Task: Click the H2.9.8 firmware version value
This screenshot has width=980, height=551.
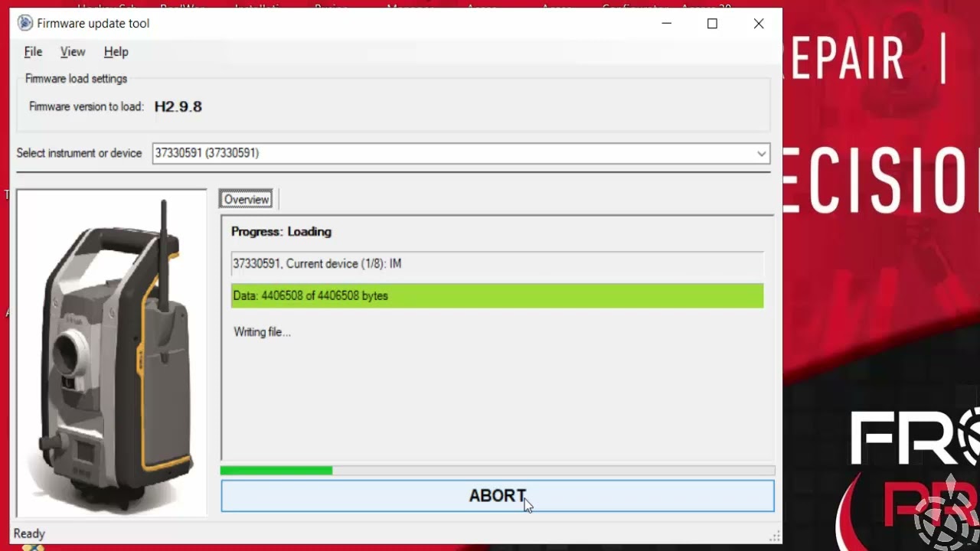Action: (178, 107)
